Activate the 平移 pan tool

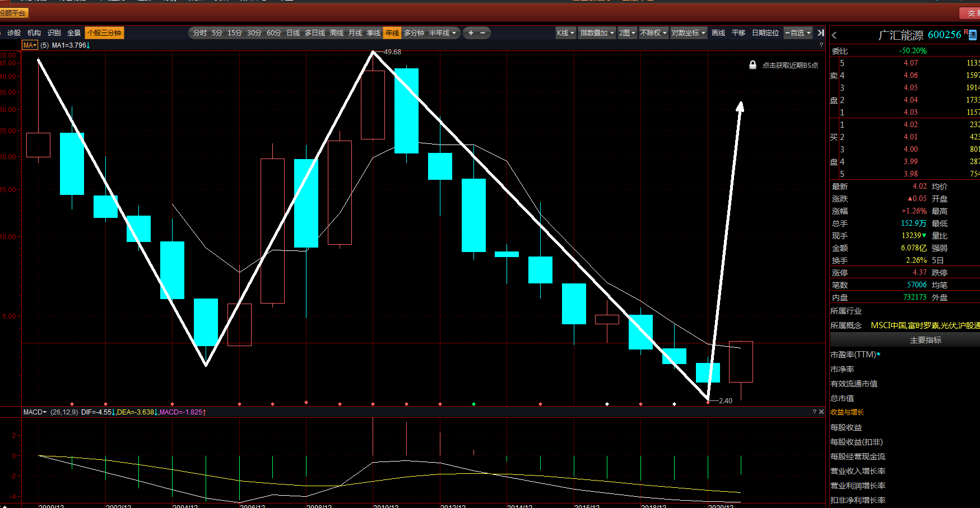[x=739, y=33]
